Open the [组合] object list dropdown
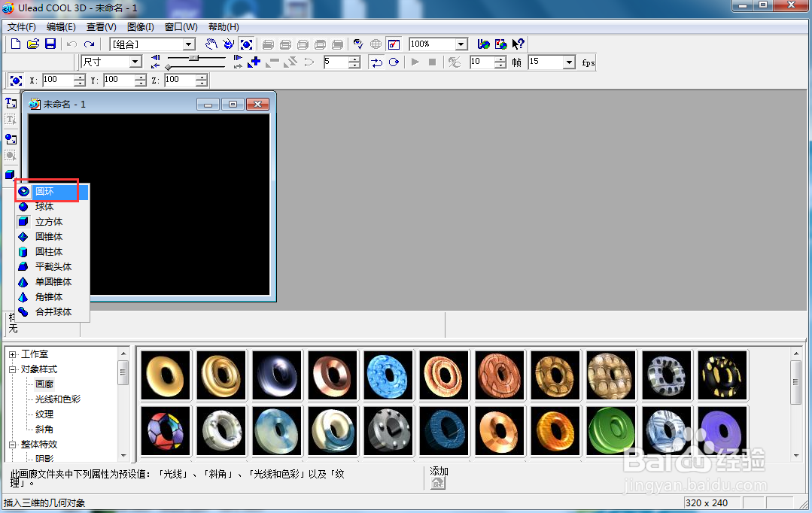Image resolution: width=812 pixels, height=513 pixels. (x=189, y=44)
